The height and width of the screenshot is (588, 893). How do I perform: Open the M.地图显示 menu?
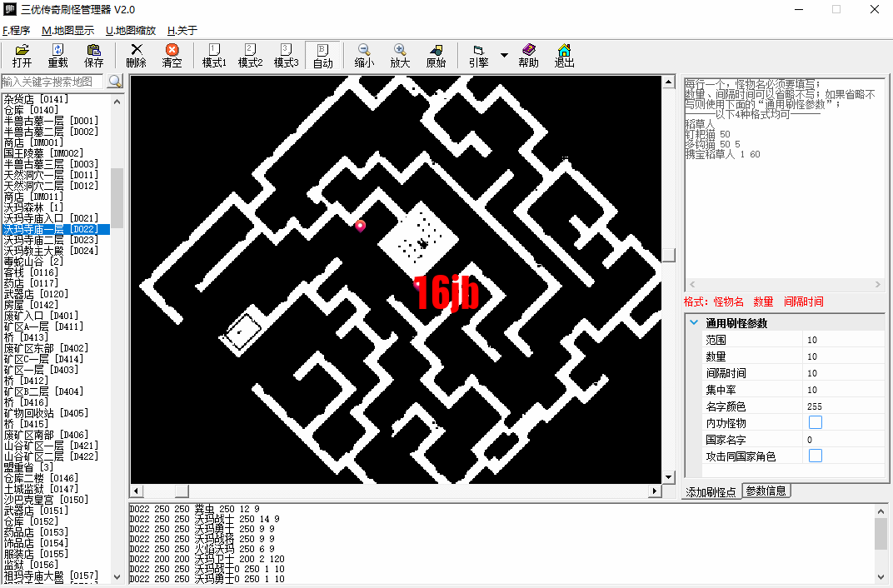point(67,30)
